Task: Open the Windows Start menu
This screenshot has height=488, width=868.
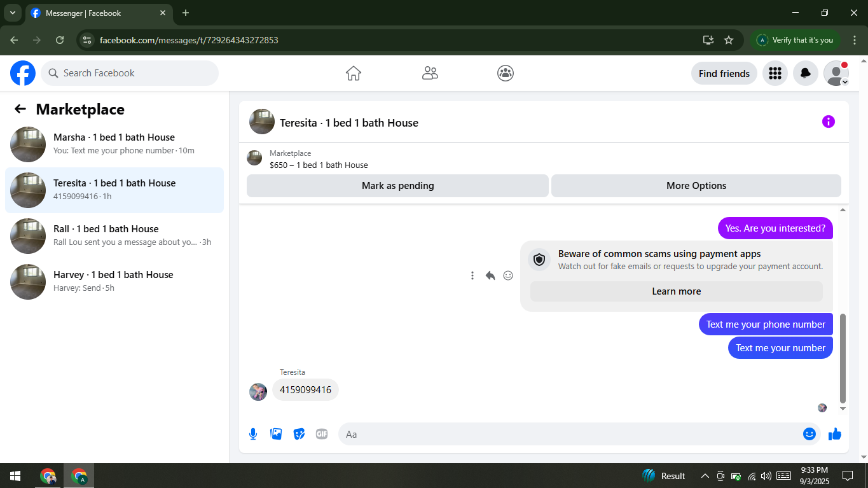Action: (15, 476)
